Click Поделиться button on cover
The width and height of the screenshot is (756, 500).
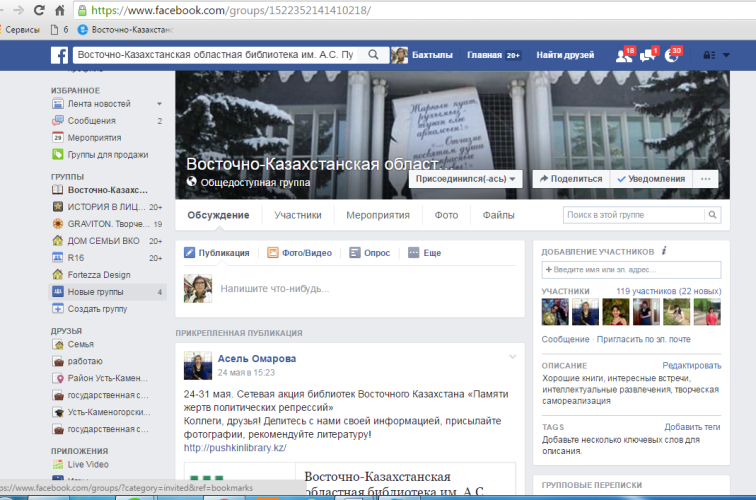tap(571, 179)
